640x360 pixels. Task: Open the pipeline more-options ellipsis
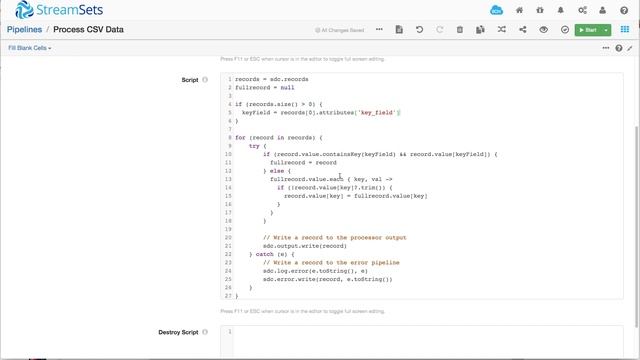click(x=379, y=29)
